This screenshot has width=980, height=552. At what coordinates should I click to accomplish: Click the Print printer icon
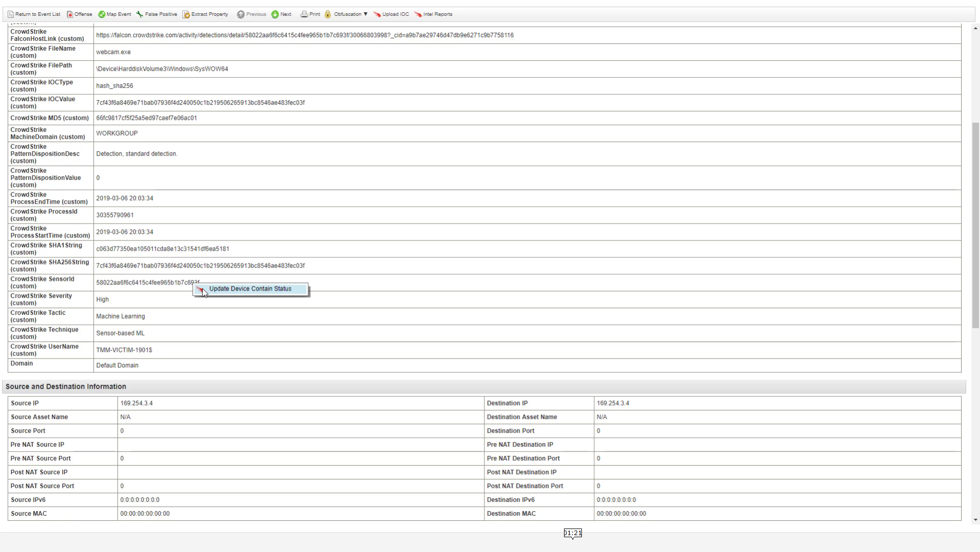(x=304, y=14)
